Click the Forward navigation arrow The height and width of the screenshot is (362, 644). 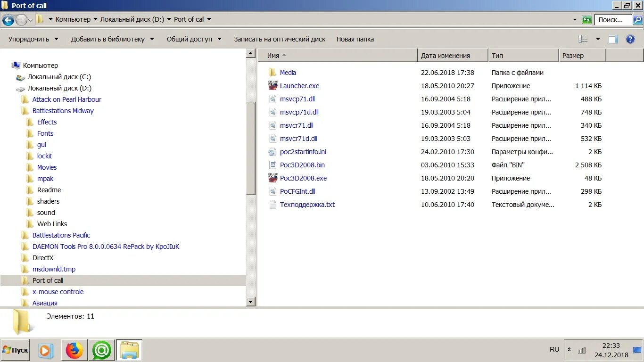pos(21,20)
